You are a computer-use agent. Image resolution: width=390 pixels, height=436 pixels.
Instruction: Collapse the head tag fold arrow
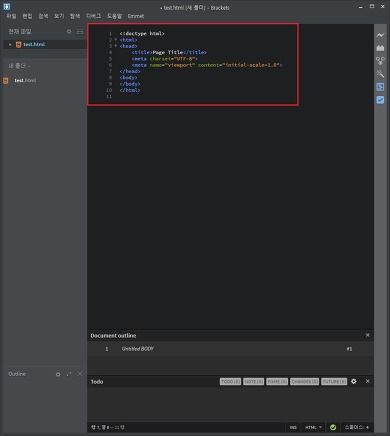[116, 46]
